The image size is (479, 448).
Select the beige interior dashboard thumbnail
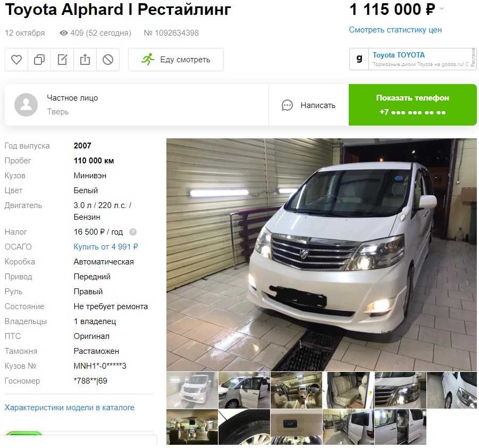click(296, 390)
